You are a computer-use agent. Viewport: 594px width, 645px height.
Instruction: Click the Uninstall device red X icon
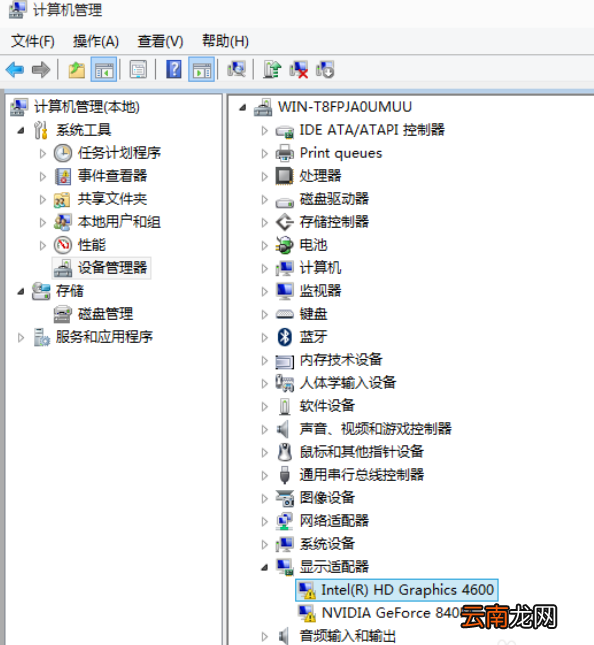299,69
